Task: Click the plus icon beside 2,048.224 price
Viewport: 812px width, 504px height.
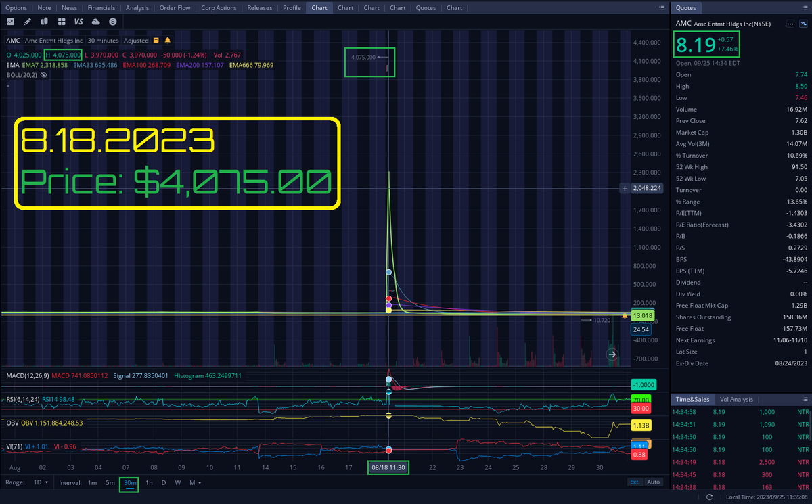Action: [624, 189]
